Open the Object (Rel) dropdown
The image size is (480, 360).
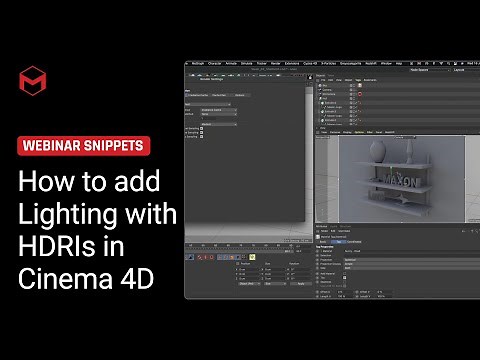click(x=249, y=284)
